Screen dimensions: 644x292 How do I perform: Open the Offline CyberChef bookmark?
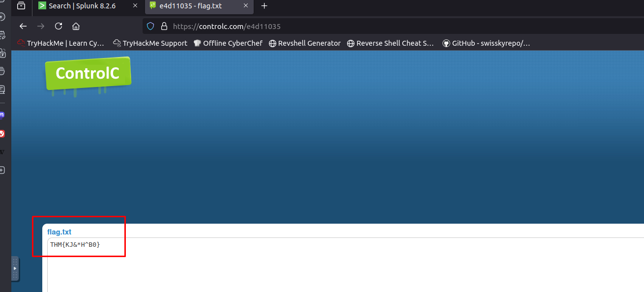(x=228, y=43)
